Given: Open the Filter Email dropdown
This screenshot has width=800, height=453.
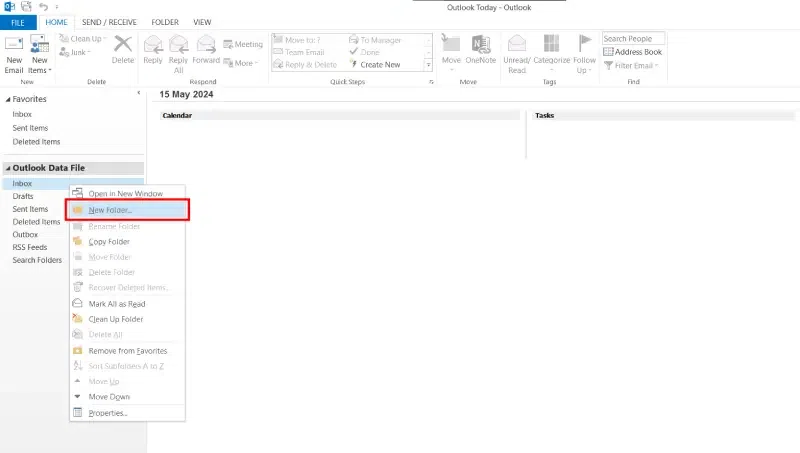Looking at the screenshot, I should pos(631,66).
